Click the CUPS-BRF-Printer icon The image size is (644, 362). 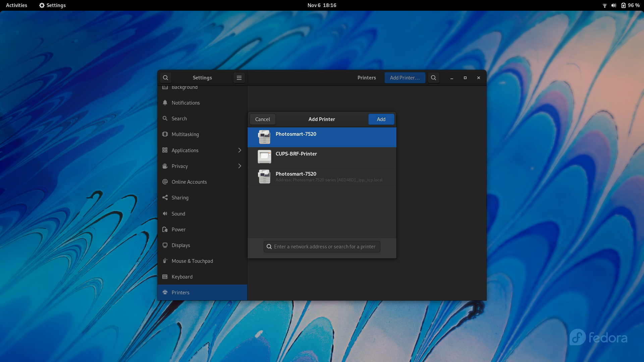click(264, 157)
